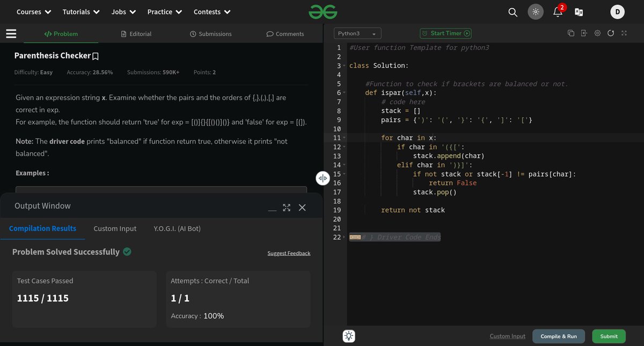Enter fullscreen editor mode
Image resolution: width=644 pixels, height=346 pixels.
click(x=624, y=33)
